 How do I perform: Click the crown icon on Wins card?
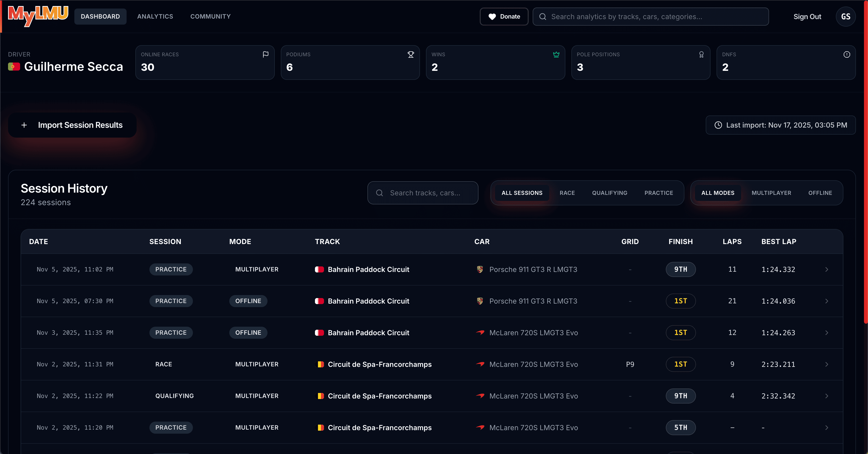click(x=556, y=54)
